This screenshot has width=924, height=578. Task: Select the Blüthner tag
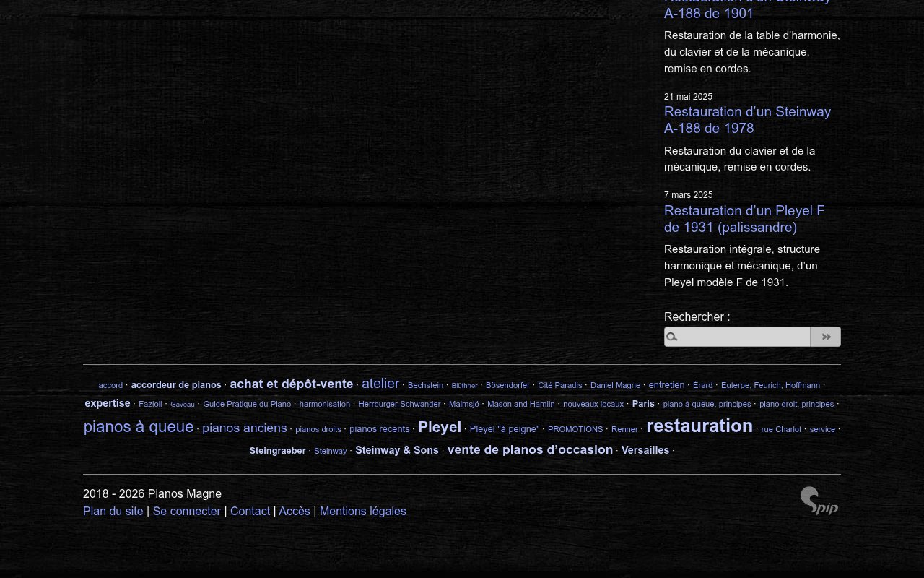[x=464, y=386]
